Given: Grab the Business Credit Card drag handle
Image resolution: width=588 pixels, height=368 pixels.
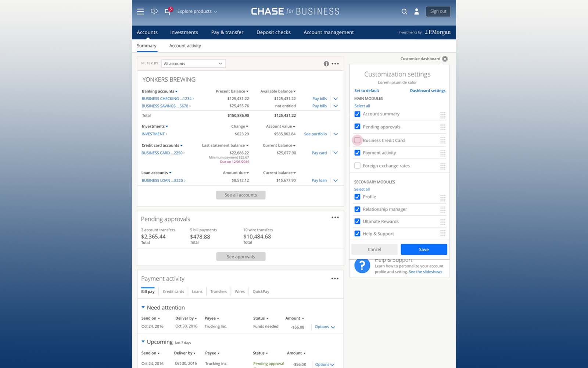Looking at the screenshot, I should (x=443, y=140).
